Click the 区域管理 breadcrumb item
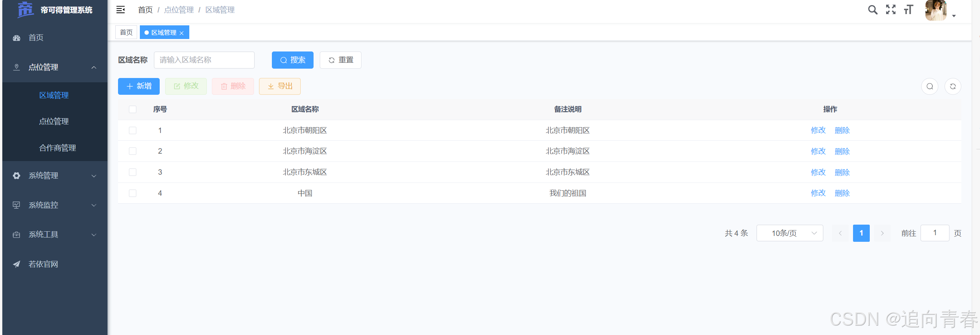Image resolution: width=980 pixels, height=335 pixels. [220, 10]
